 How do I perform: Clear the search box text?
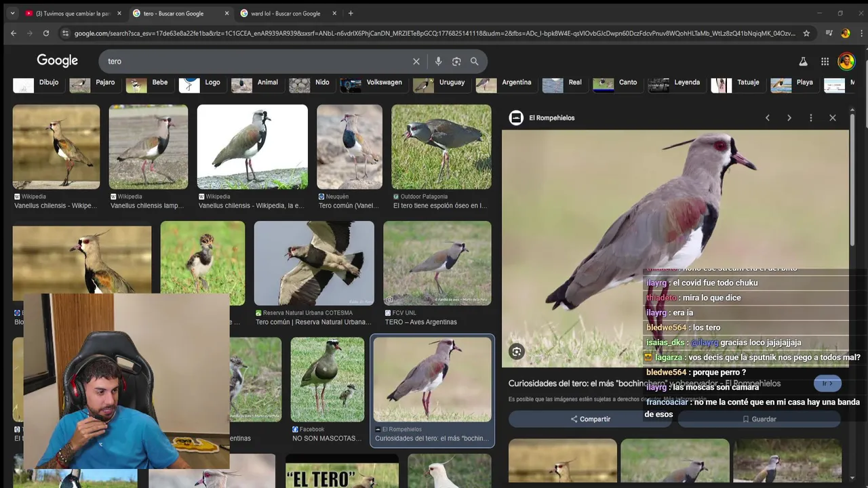(x=416, y=61)
